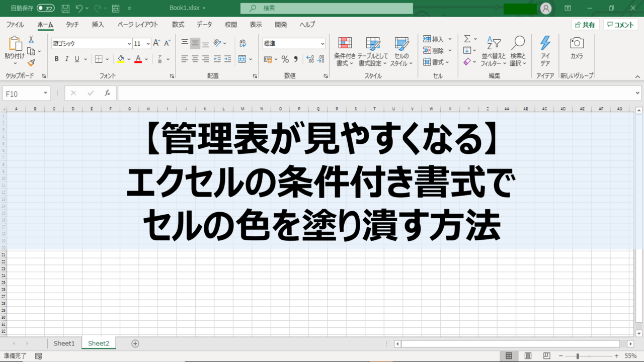Screen dimensions: 644x362
Task: Open テーブルとして書式設定 table formatting
Action: coord(373,52)
